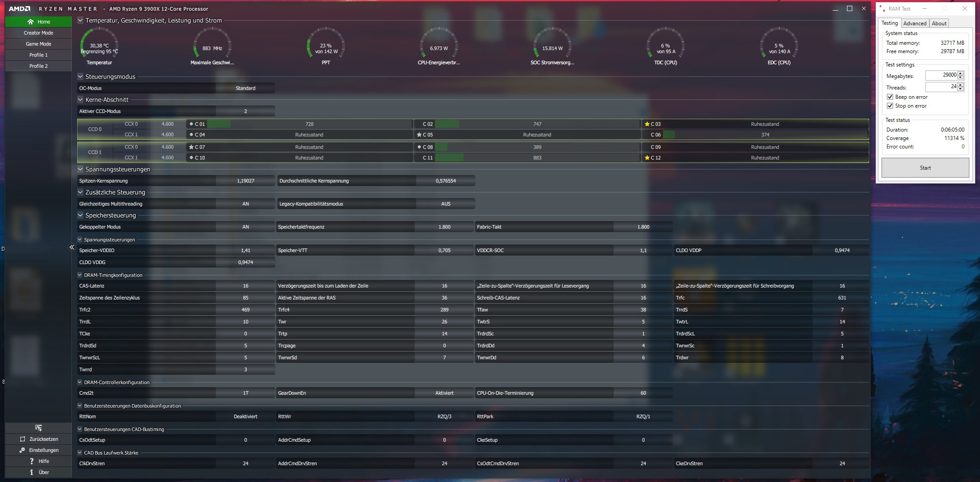Increase Megabytes value with up stepper
Screen dimensions: 980x482
(x=960, y=73)
